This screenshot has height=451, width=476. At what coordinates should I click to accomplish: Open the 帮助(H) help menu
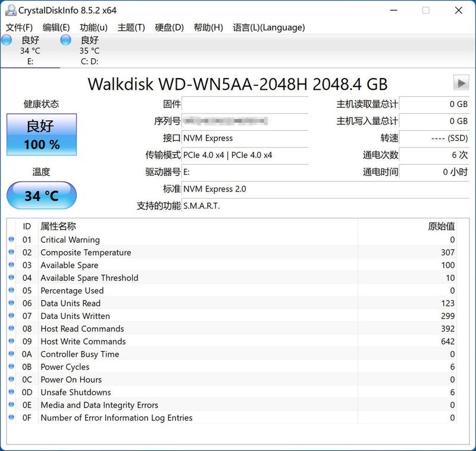tap(206, 27)
